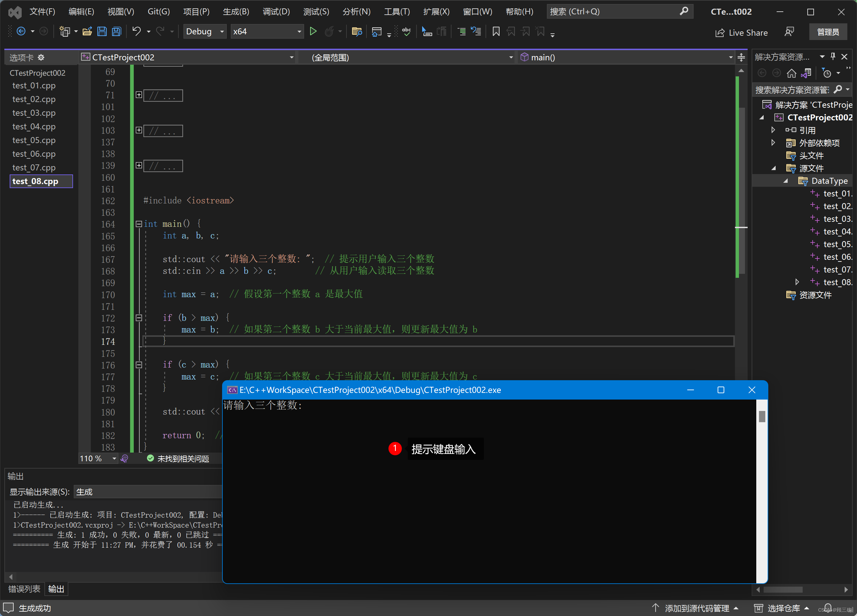Open the 110 % zoom level selector
Screen dimensions: 857x616
[114, 458]
